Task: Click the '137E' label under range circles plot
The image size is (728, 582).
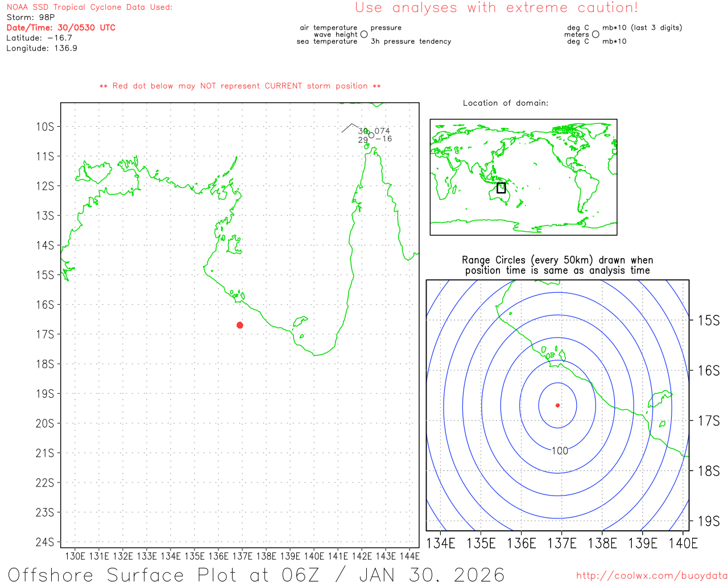Action: (562, 543)
